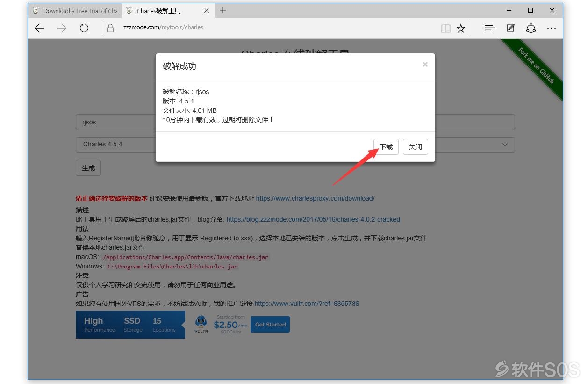Open a new browser tab
This screenshot has height=384, width=588.
(223, 10)
